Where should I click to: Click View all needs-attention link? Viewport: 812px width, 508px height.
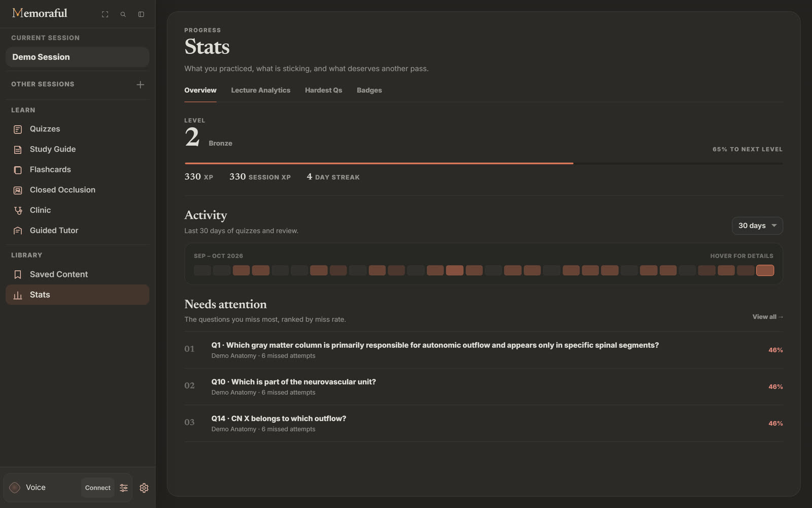(x=767, y=317)
